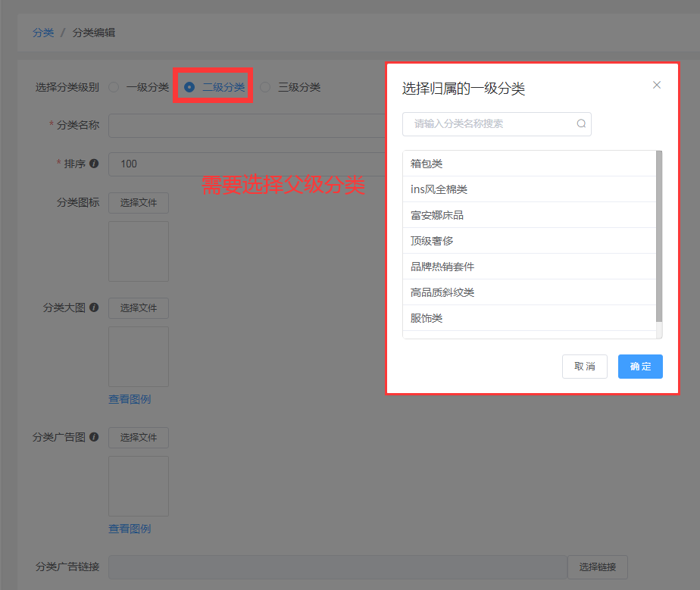Screen dimensions: 700x590
Task: Click info icon next to 排序
Action: coord(94,164)
